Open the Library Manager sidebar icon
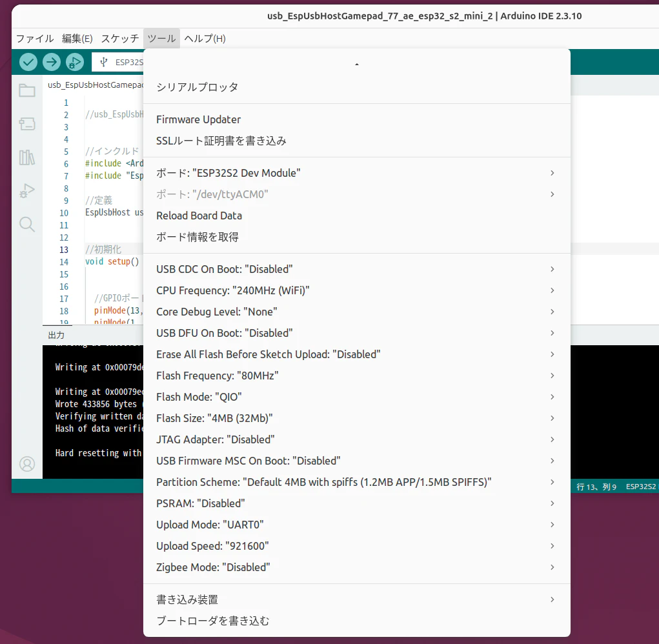Screen dimensions: 659x644 tap(27, 157)
